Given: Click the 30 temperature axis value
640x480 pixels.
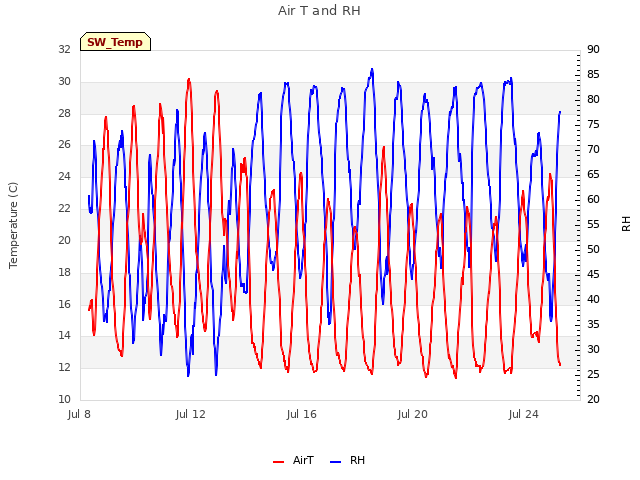Looking at the screenshot, I should pos(64,81).
